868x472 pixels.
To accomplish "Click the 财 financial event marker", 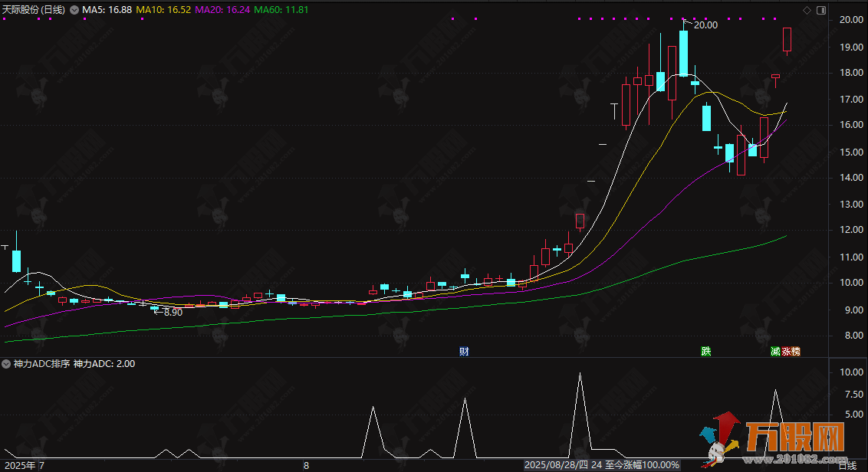I will pos(464,351).
